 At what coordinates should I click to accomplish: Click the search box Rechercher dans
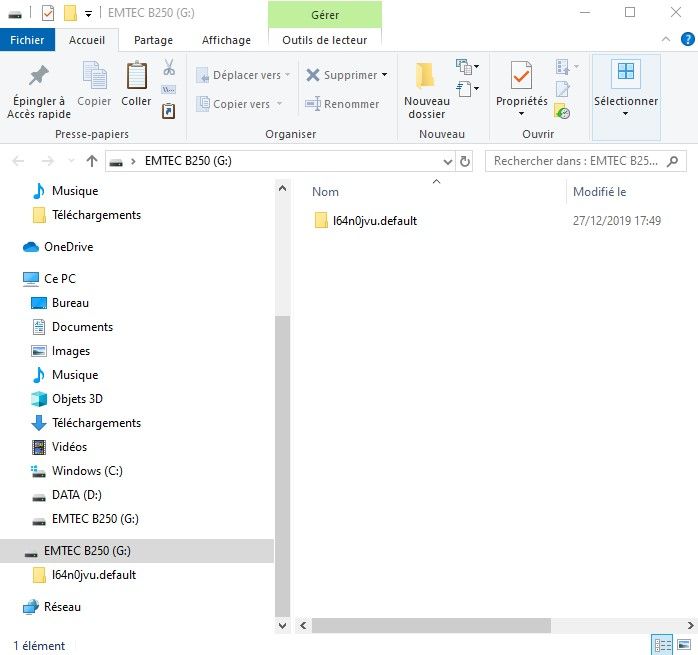click(585, 161)
